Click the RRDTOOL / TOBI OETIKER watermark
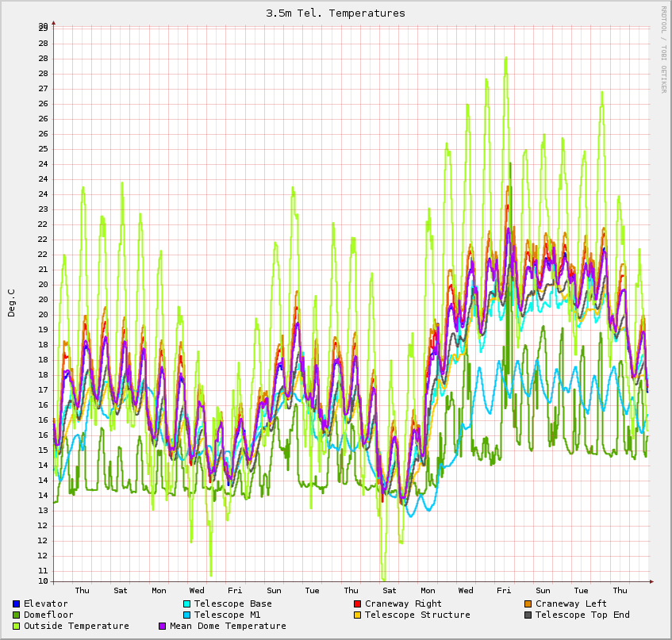The image size is (672, 640). click(663, 49)
